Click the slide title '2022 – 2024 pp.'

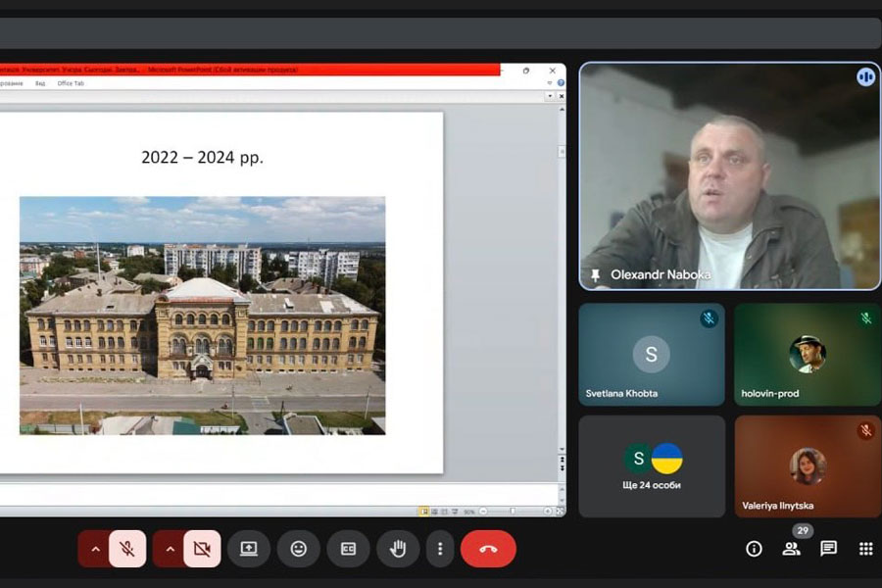point(203,158)
